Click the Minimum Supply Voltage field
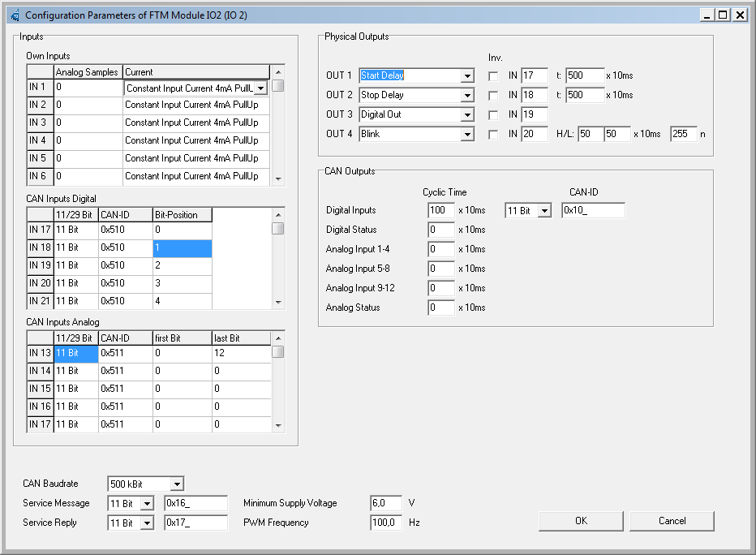The width and height of the screenshot is (756, 555). (386, 503)
